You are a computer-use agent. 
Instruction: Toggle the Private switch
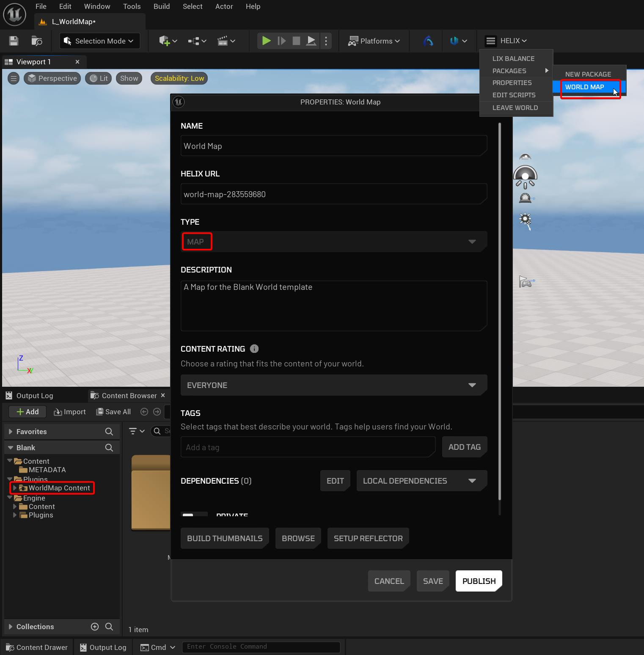[194, 515]
